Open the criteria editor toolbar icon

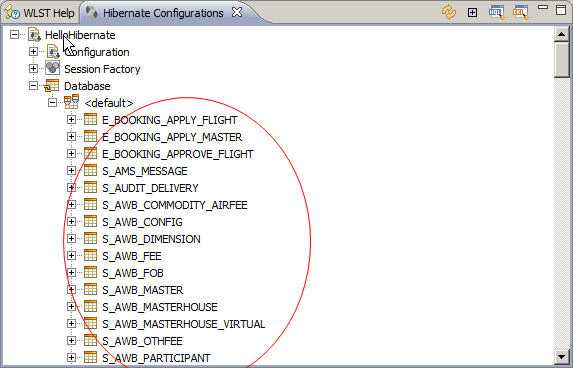[520, 12]
